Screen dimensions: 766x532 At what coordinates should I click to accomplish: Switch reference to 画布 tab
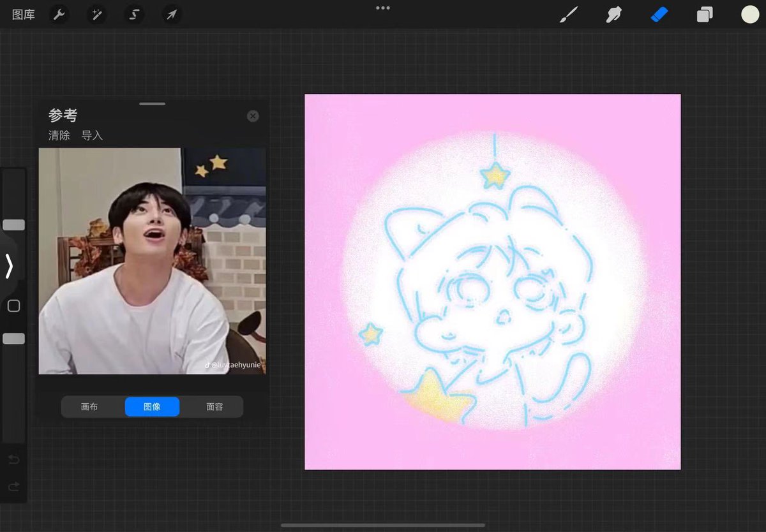pos(89,406)
